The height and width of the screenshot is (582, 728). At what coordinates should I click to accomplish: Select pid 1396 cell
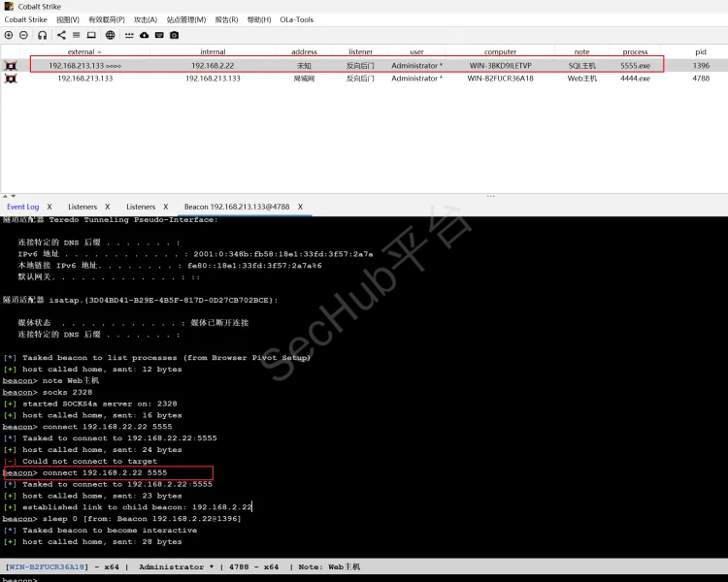pyautogui.click(x=701, y=65)
